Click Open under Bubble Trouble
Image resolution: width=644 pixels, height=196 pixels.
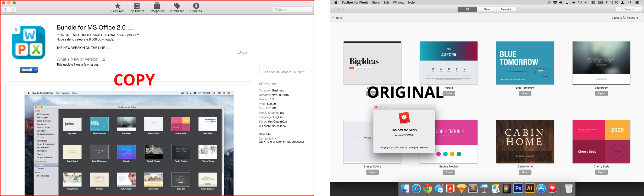449,172
